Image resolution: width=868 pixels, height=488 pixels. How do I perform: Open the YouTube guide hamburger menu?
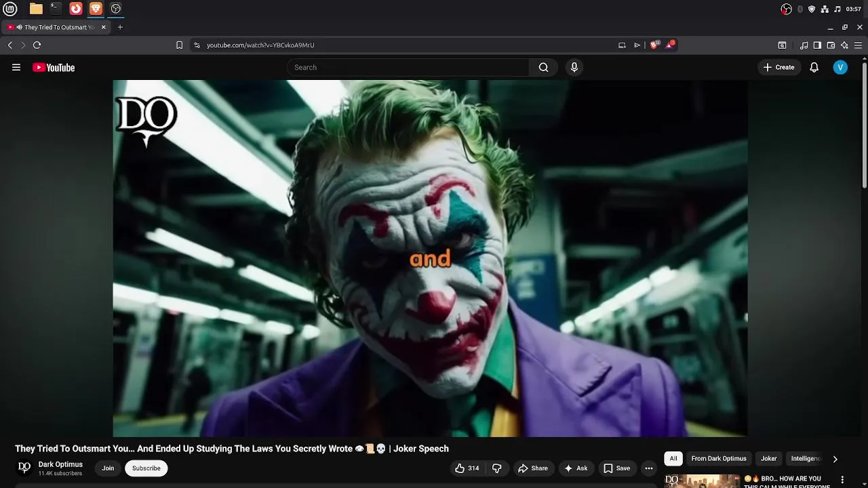tap(16, 67)
